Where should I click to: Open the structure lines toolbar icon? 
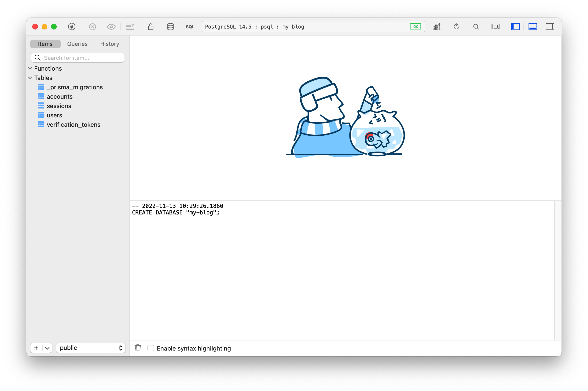point(130,27)
